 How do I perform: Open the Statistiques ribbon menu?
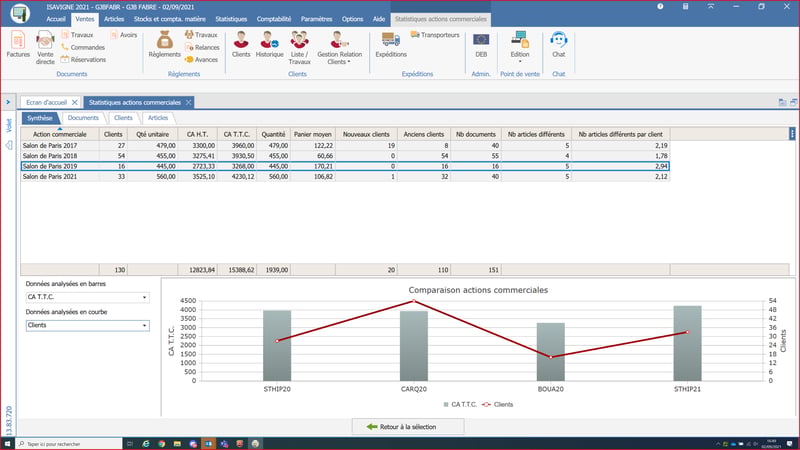tap(231, 19)
